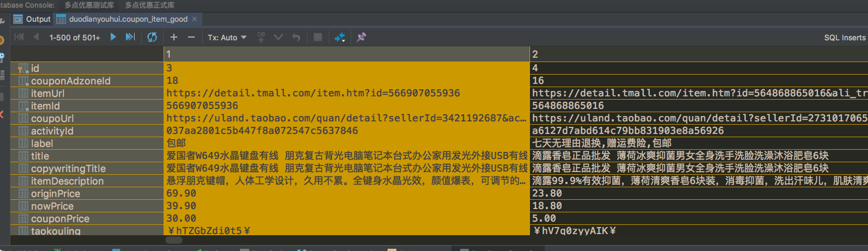The width and height of the screenshot is (868, 251).
Task: Go to first page of results
Action: pos(19,37)
